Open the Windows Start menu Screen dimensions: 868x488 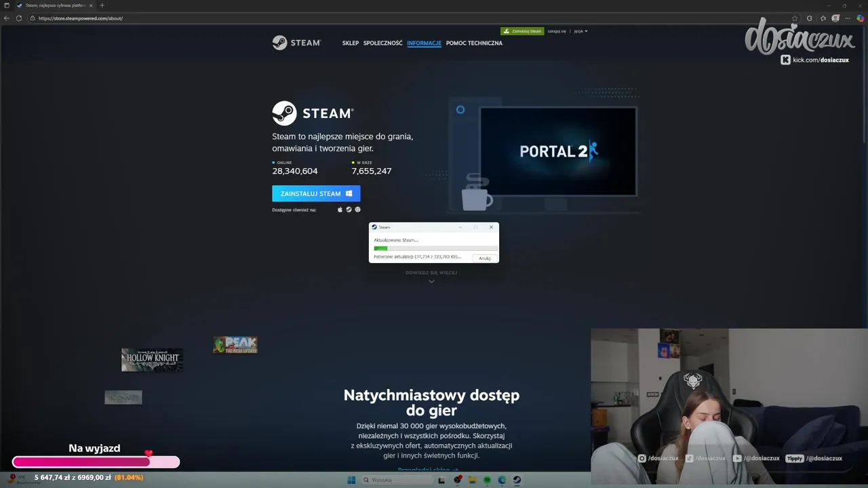pyautogui.click(x=351, y=480)
